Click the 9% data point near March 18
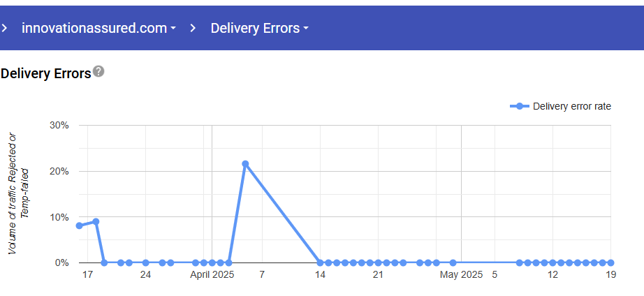The height and width of the screenshot is (296, 644). (x=96, y=221)
